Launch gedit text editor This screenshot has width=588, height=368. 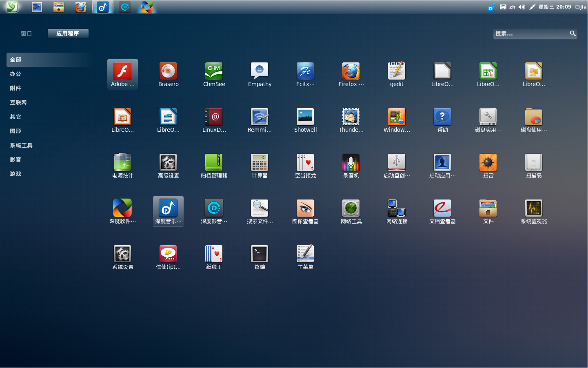coord(397,74)
